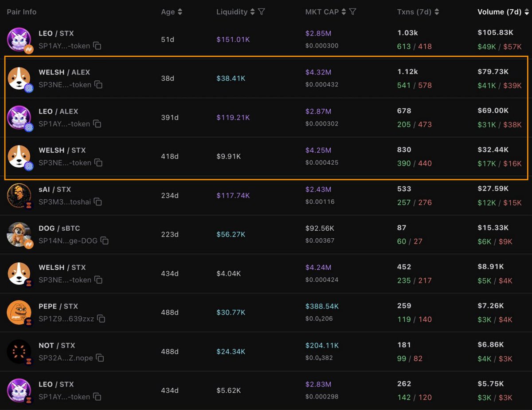Click the NOT token avatar
This screenshot has height=410, width=532.
pos(19,351)
